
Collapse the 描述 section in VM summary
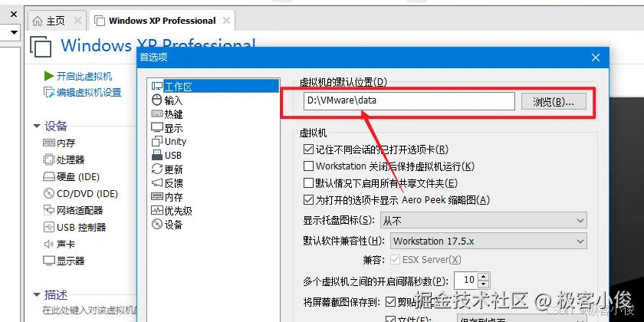[37, 295]
